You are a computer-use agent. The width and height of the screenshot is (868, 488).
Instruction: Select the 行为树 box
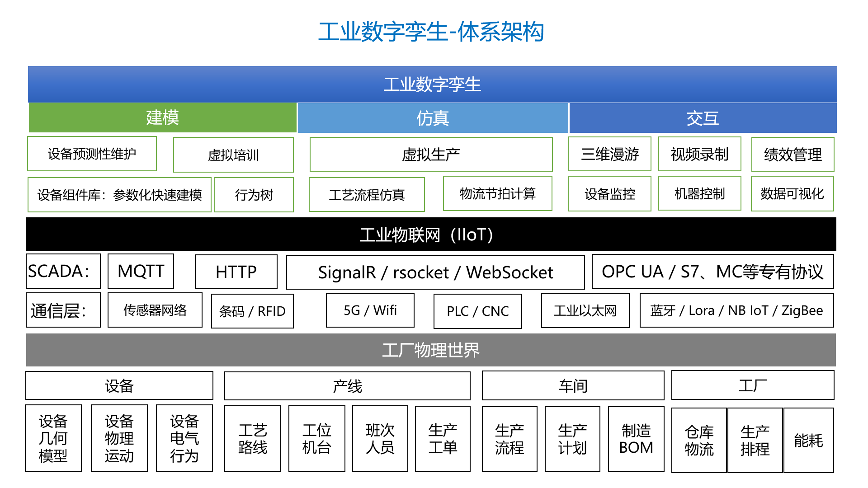tap(254, 195)
